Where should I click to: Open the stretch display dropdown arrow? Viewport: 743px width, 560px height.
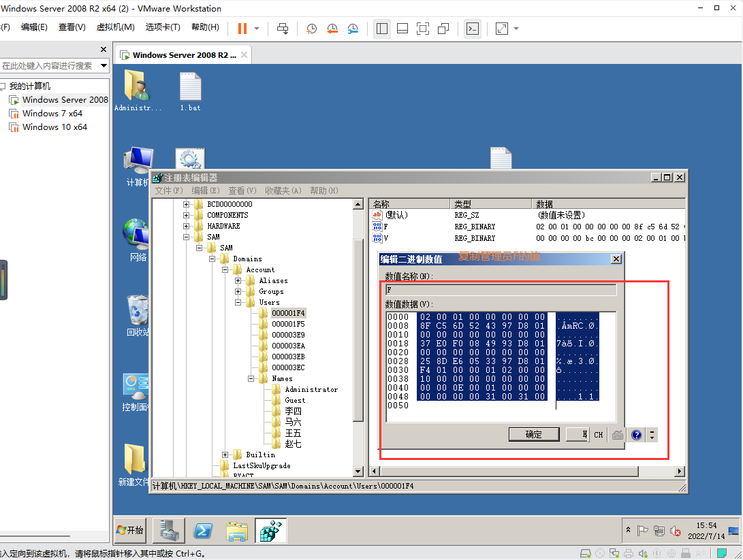pos(516,29)
